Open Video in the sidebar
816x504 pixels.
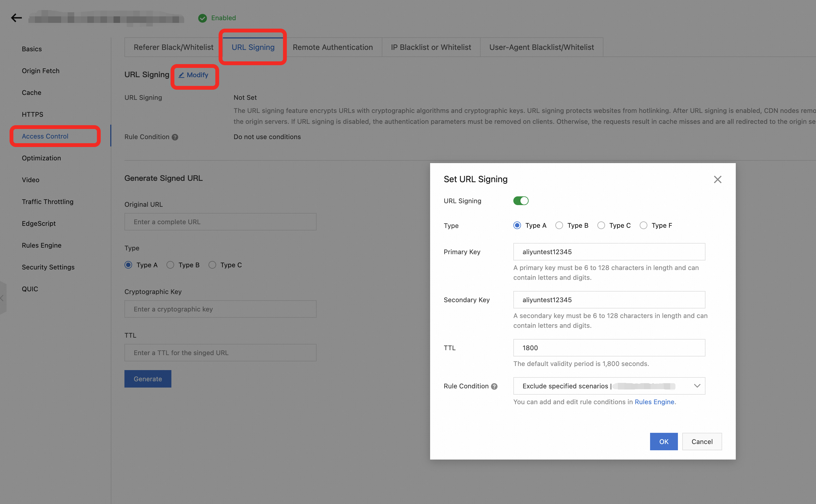coord(31,180)
